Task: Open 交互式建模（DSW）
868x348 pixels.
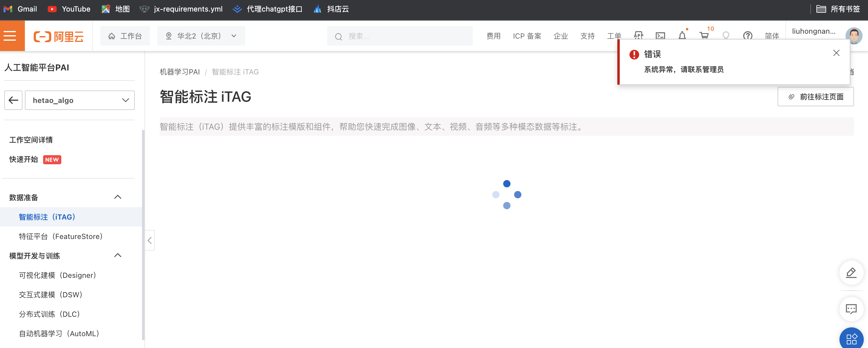Action: [51, 295]
